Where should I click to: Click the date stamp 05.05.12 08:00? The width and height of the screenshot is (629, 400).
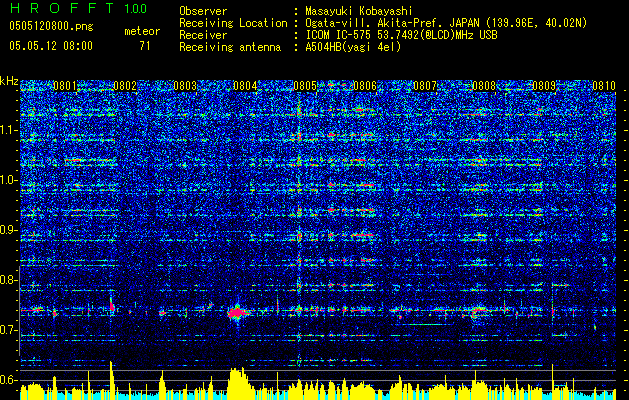(x=51, y=45)
